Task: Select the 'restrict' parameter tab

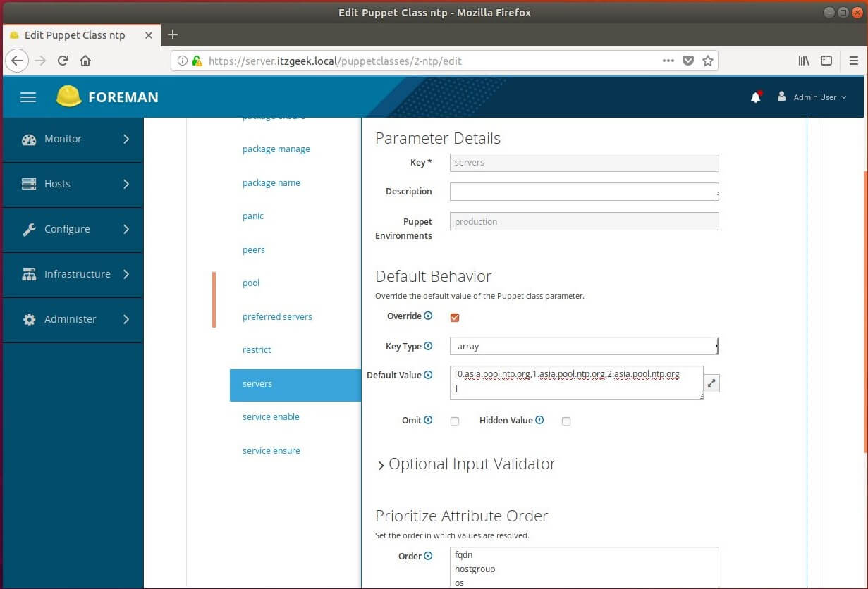Action: coord(257,350)
